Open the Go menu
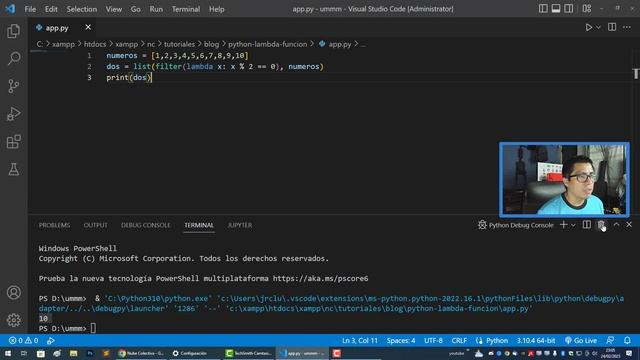640x360 pixels. [136, 9]
